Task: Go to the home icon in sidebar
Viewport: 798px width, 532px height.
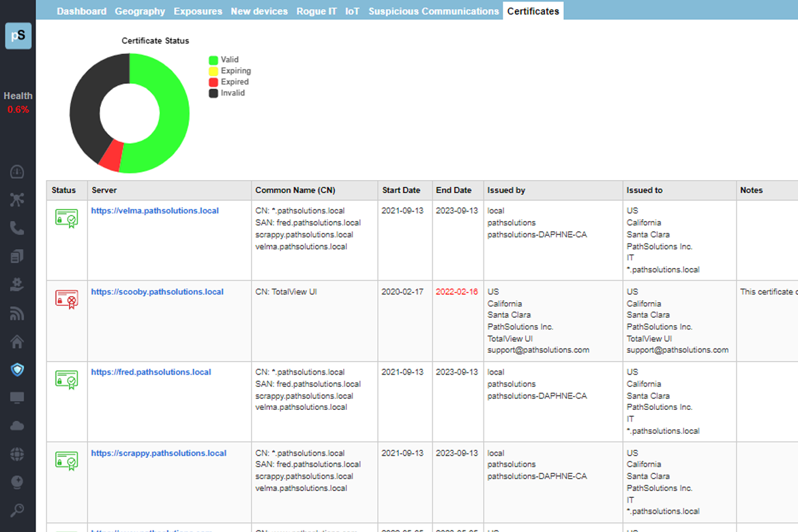Action: click(x=17, y=341)
